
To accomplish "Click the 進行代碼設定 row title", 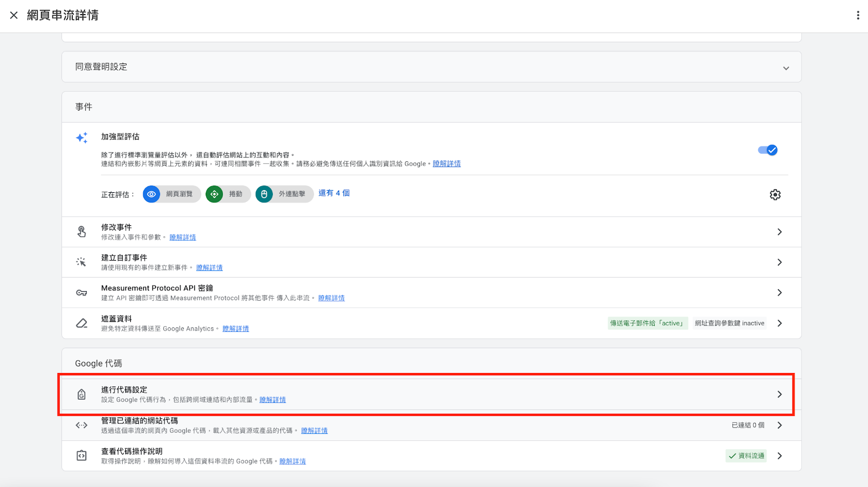I will pos(124,389).
